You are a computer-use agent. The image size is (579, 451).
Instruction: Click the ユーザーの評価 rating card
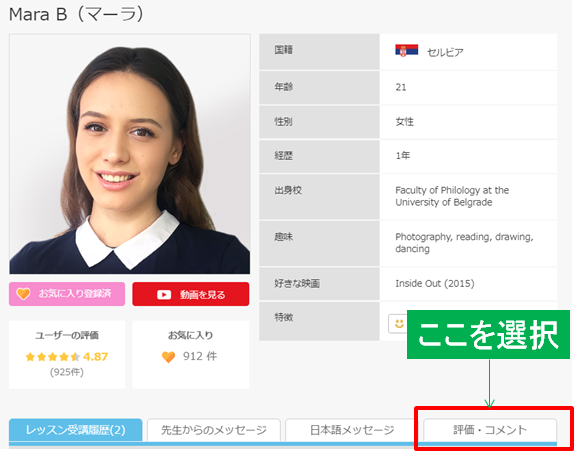[67, 355]
